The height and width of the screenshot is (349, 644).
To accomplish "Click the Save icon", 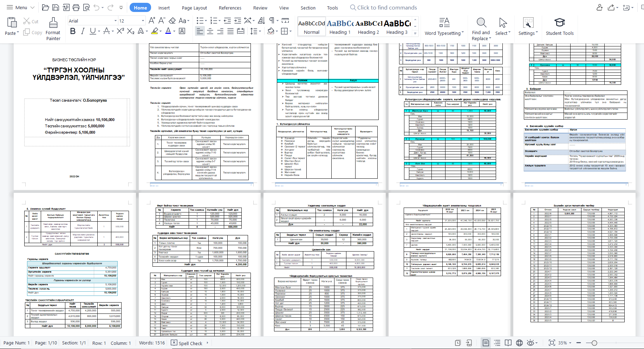I will (x=56, y=7).
